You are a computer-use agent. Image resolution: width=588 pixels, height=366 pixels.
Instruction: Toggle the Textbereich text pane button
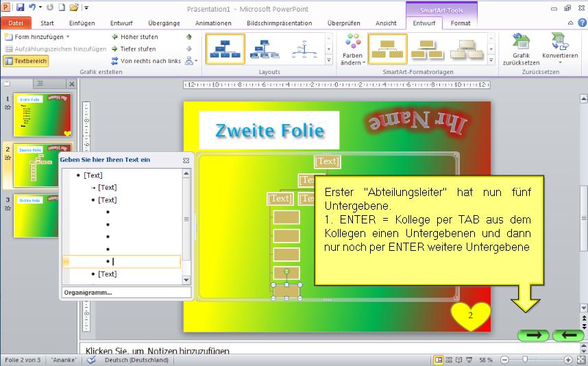26,61
